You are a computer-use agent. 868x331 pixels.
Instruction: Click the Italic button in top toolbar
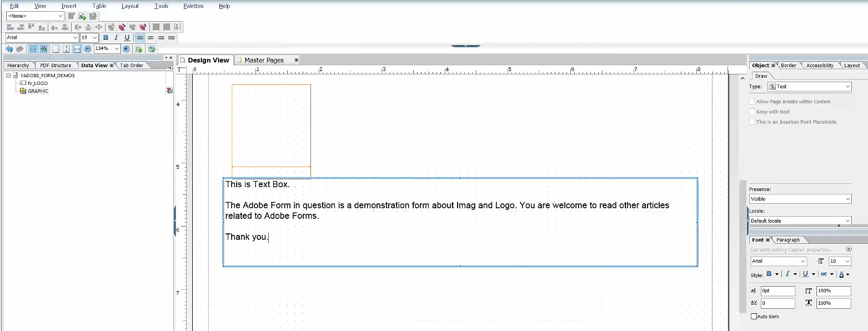pos(116,38)
